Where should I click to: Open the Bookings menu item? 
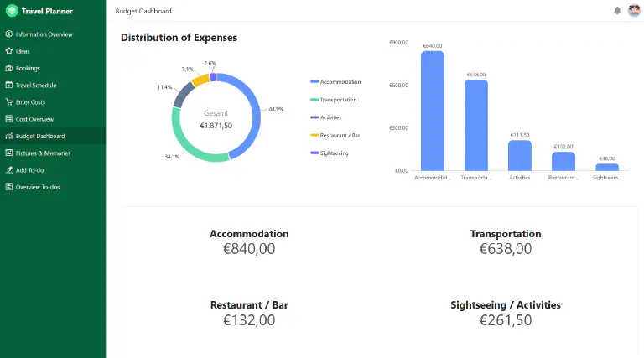coord(54,68)
